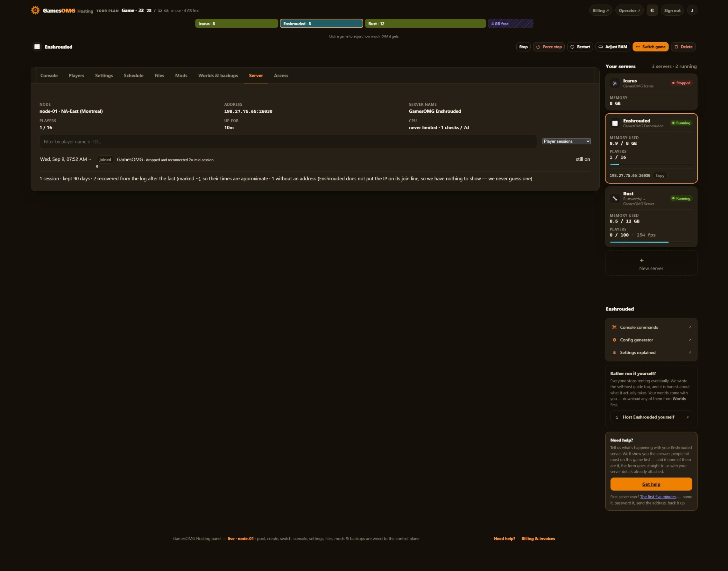Click the Enshrouded game icon in page header
The width and height of the screenshot is (728, 571).
click(37, 47)
